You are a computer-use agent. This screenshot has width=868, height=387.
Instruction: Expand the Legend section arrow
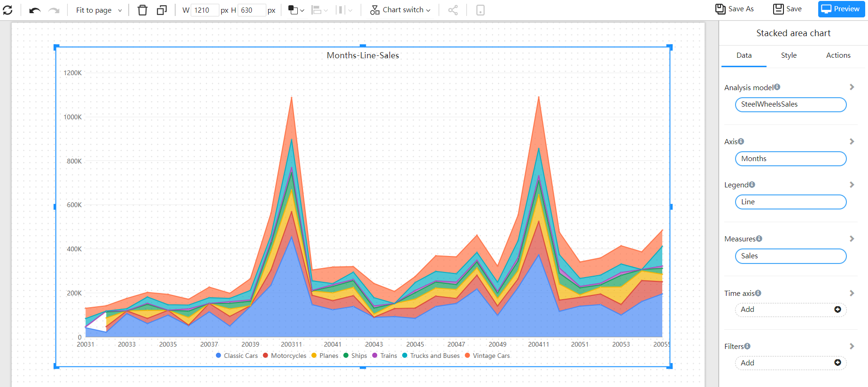pyautogui.click(x=852, y=185)
